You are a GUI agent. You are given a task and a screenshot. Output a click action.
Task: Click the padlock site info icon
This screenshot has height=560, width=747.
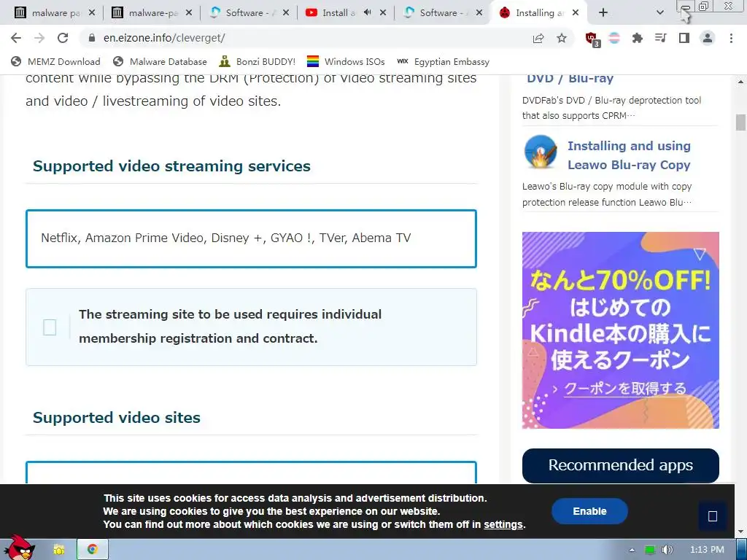pyautogui.click(x=92, y=38)
